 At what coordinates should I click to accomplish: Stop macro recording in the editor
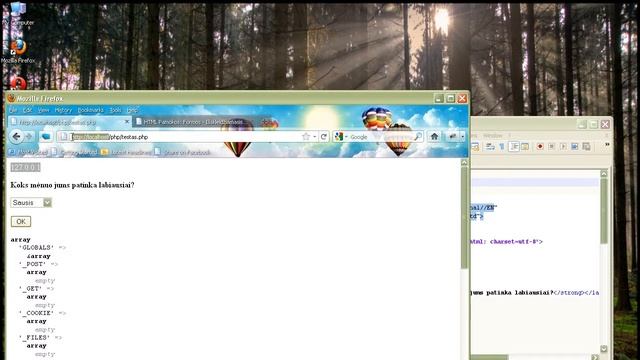(551, 146)
